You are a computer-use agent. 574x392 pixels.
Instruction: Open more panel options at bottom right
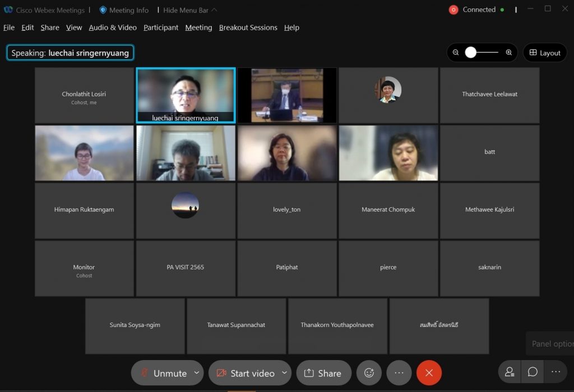click(x=556, y=372)
